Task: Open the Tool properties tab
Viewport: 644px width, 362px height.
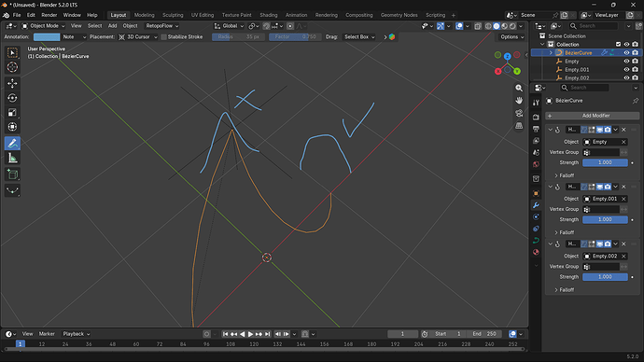Action: tap(536, 103)
